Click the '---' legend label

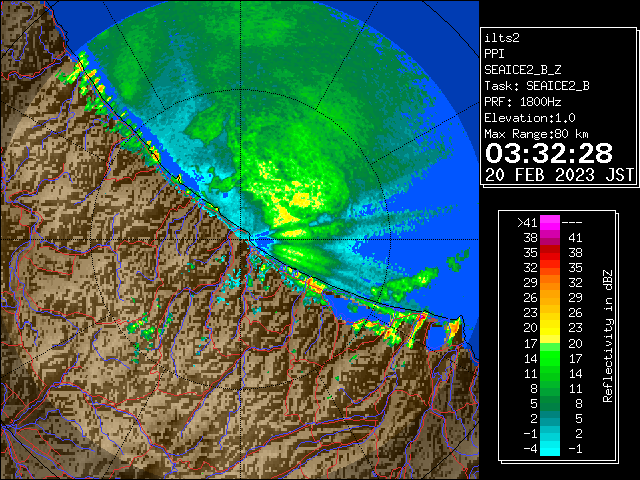572,222
